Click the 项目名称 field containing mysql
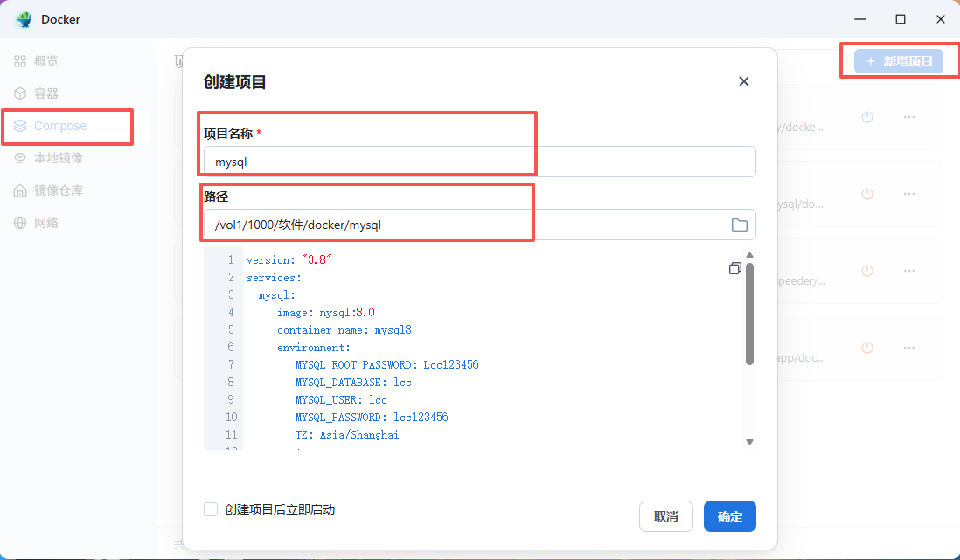Image resolution: width=960 pixels, height=560 pixels. pos(480,162)
